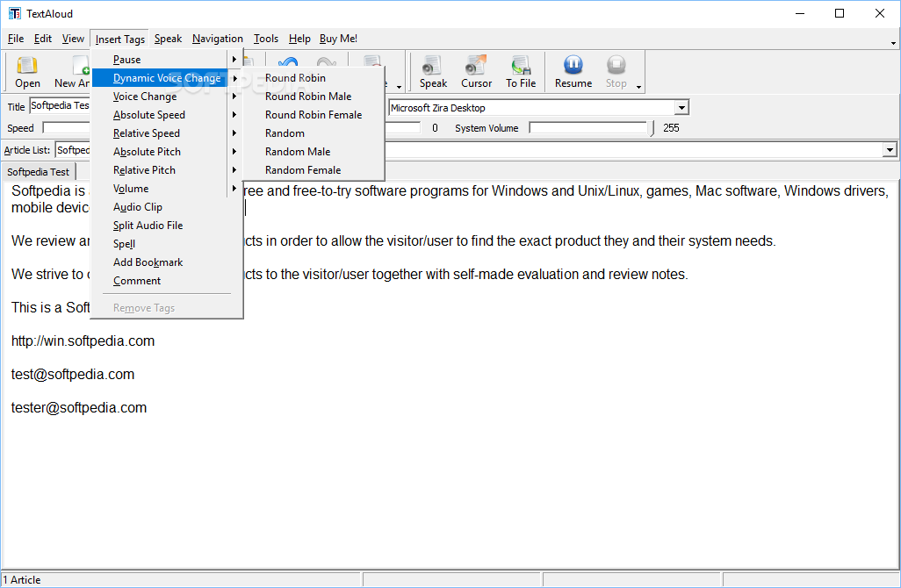Choose Audio Clip from Insert Tags
The image size is (901, 588).
167,207
